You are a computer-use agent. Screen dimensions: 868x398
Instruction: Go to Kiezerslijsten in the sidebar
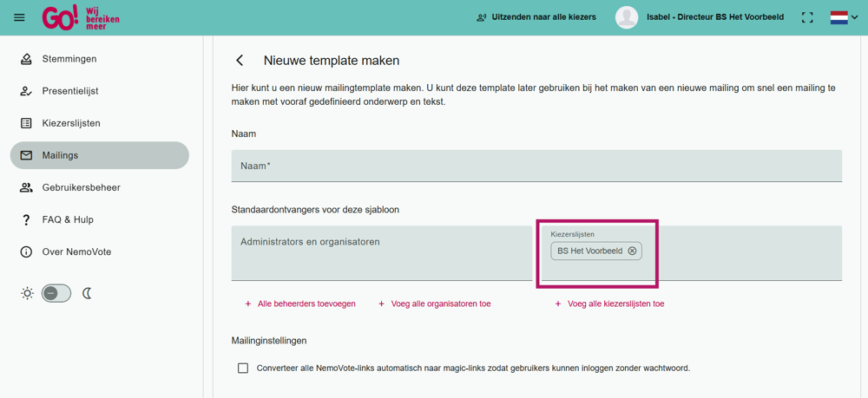point(71,123)
